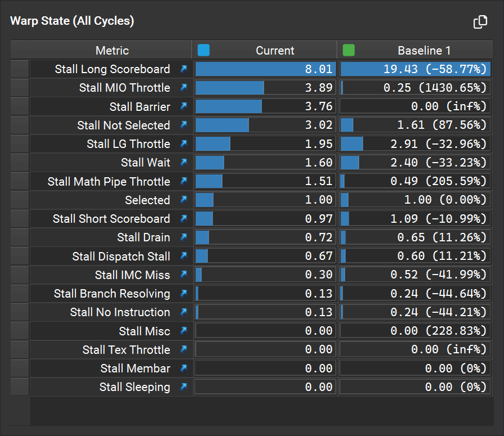Click the green Baseline 1 color swatch
This screenshot has height=436, width=504.
click(349, 50)
